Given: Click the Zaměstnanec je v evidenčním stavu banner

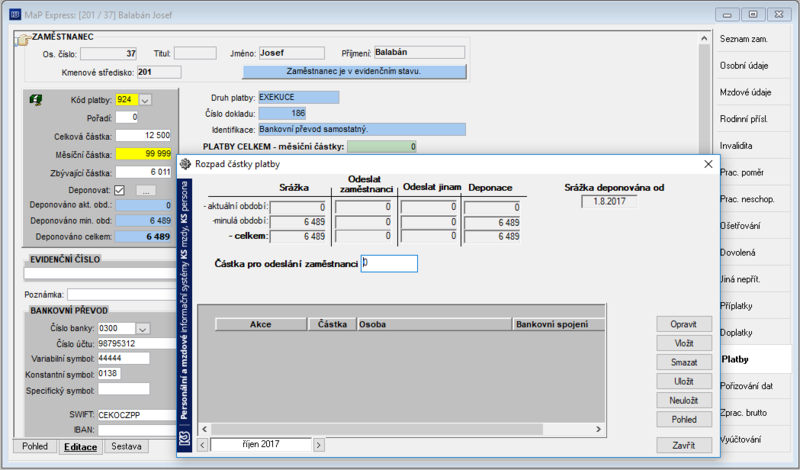Looking at the screenshot, I should point(354,71).
